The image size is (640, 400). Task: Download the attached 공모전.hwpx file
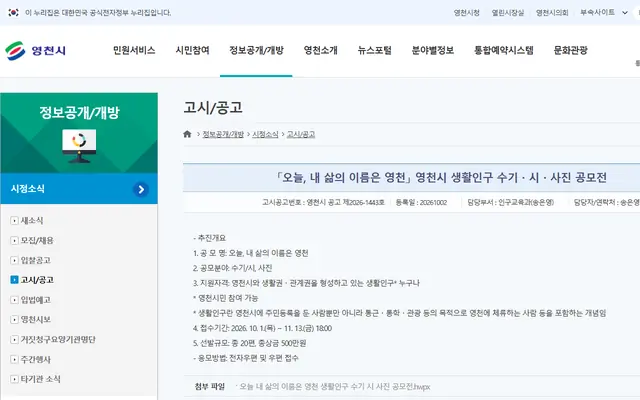tap(334, 387)
